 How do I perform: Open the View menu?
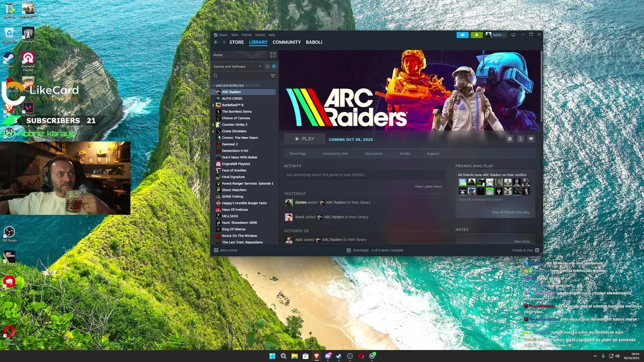(x=234, y=35)
